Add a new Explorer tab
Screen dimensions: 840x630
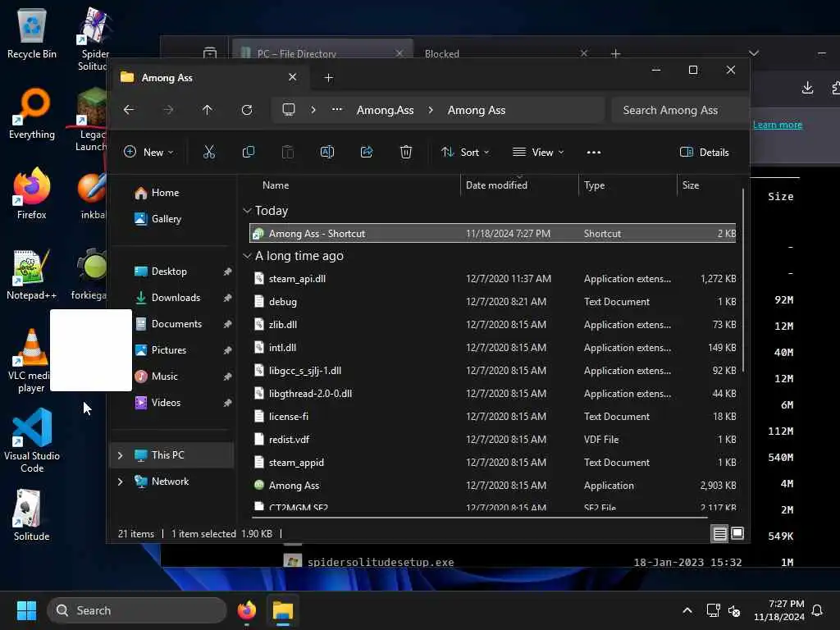(x=328, y=78)
